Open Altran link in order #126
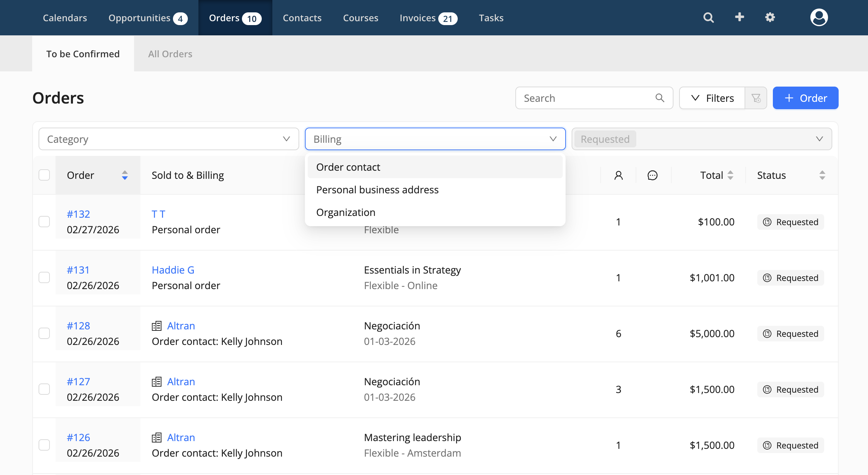 click(181, 438)
